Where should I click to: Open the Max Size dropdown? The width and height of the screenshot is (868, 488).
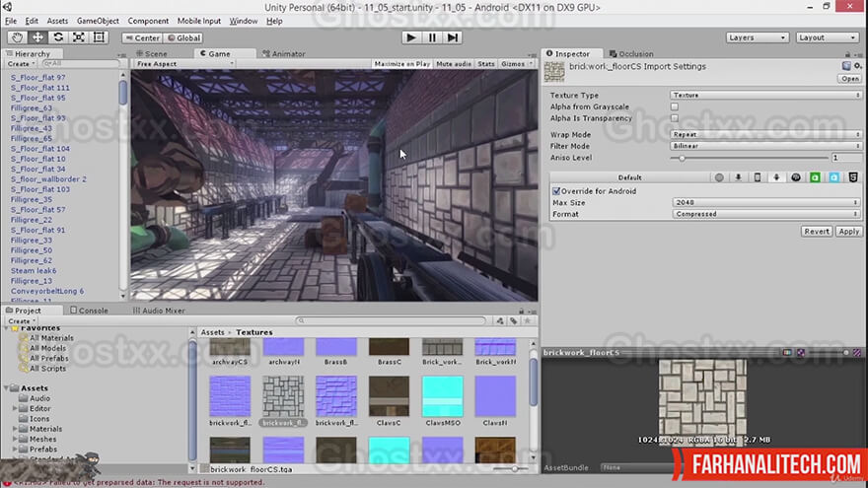pyautogui.click(x=766, y=202)
